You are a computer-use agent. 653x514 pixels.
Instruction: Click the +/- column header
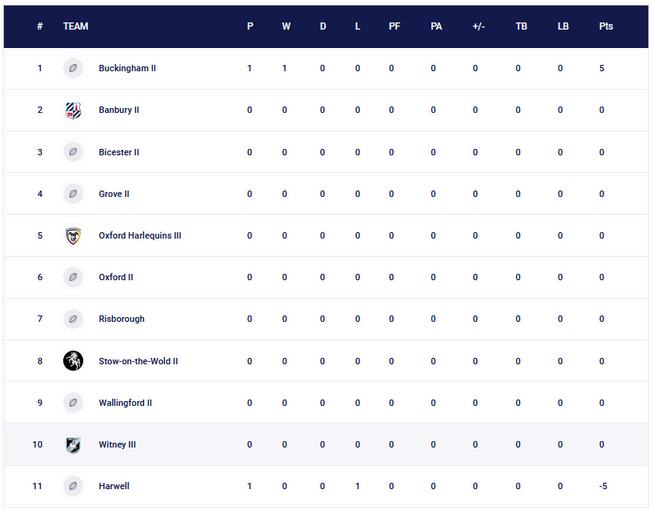[478, 26]
